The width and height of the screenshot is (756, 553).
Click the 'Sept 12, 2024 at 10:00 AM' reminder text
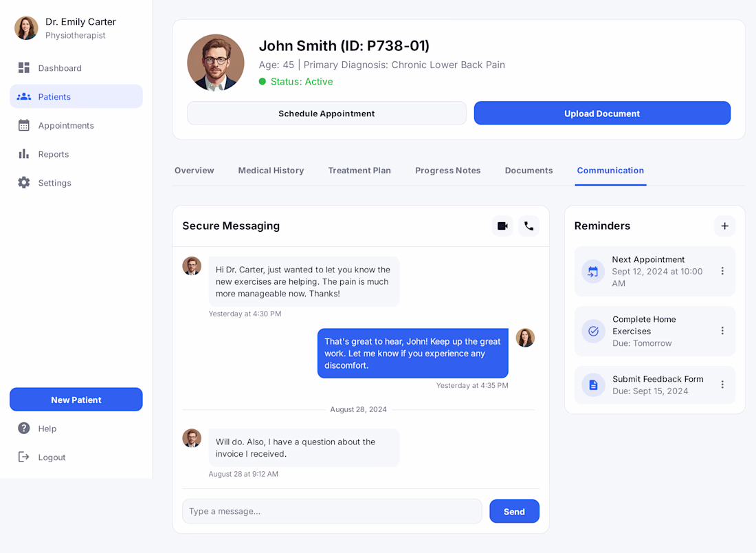pos(657,277)
